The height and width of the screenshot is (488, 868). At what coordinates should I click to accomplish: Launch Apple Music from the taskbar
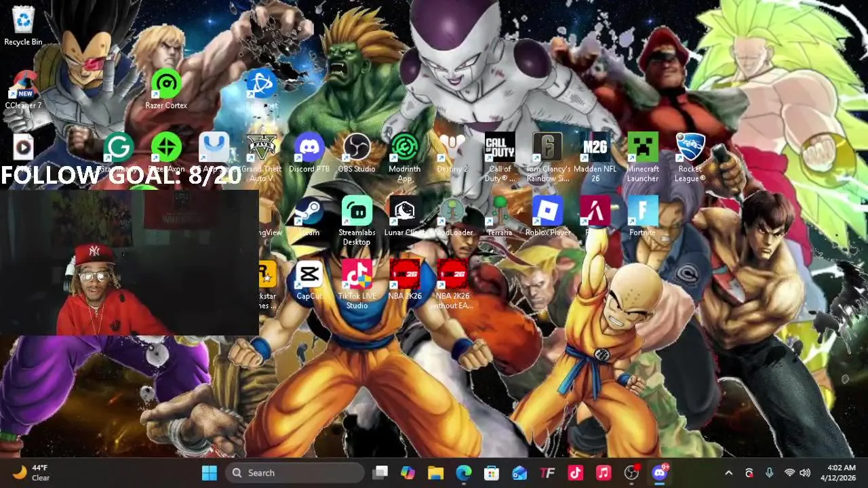pos(603,473)
